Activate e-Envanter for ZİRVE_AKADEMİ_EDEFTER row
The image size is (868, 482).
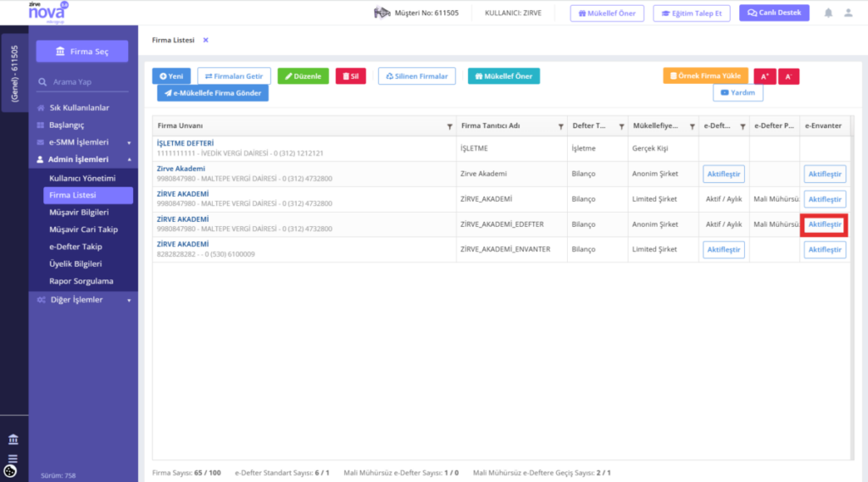(825, 224)
